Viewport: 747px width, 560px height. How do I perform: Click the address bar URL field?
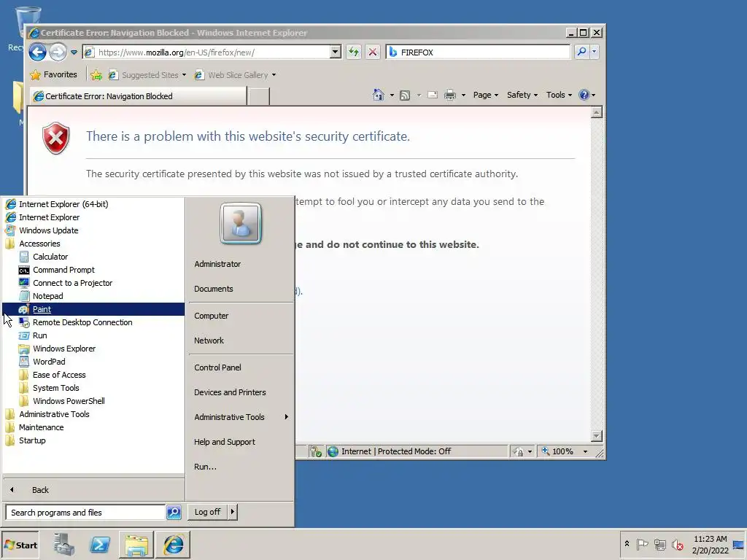206,52
